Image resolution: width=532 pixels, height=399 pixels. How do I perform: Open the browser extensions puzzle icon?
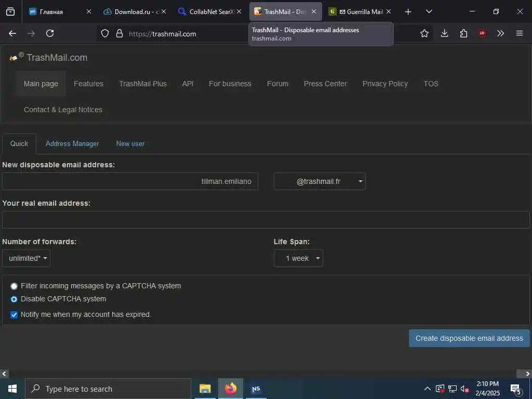(x=463, y=33)
